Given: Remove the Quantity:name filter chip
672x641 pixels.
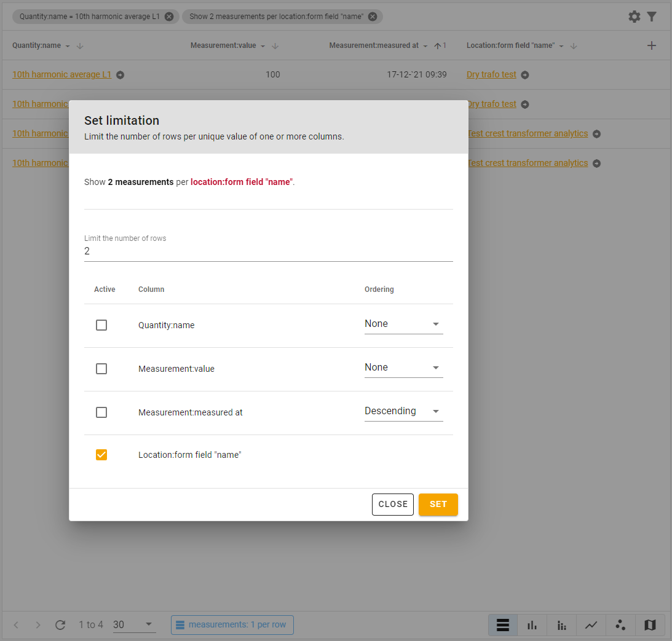Looking at the screenshot, I should (169, 17).
